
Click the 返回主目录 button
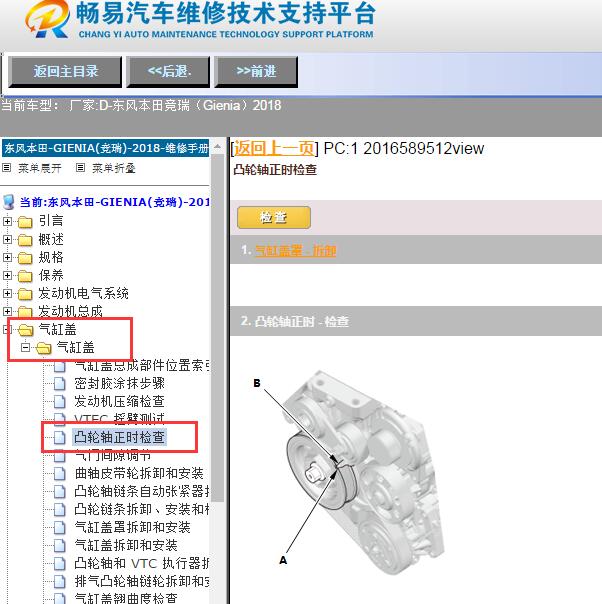(x=65, y=71)
